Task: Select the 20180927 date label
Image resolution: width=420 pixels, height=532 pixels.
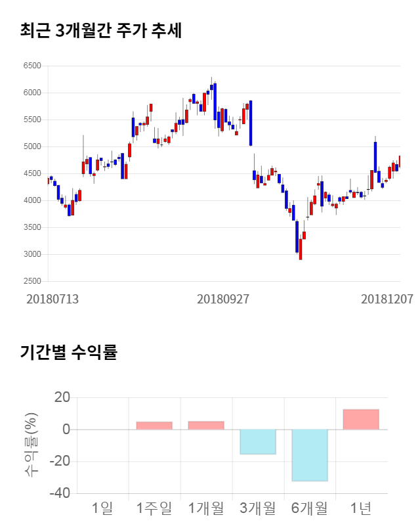Action: (223, 298)
